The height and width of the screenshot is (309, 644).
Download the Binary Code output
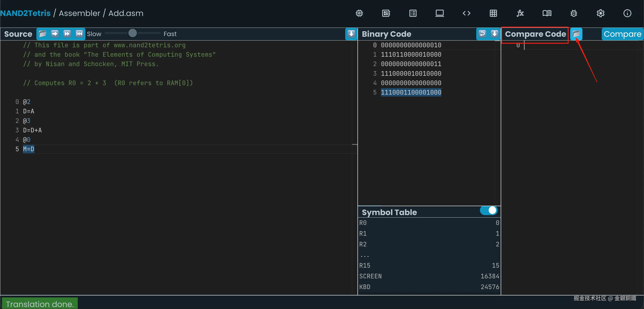point(494,34)
